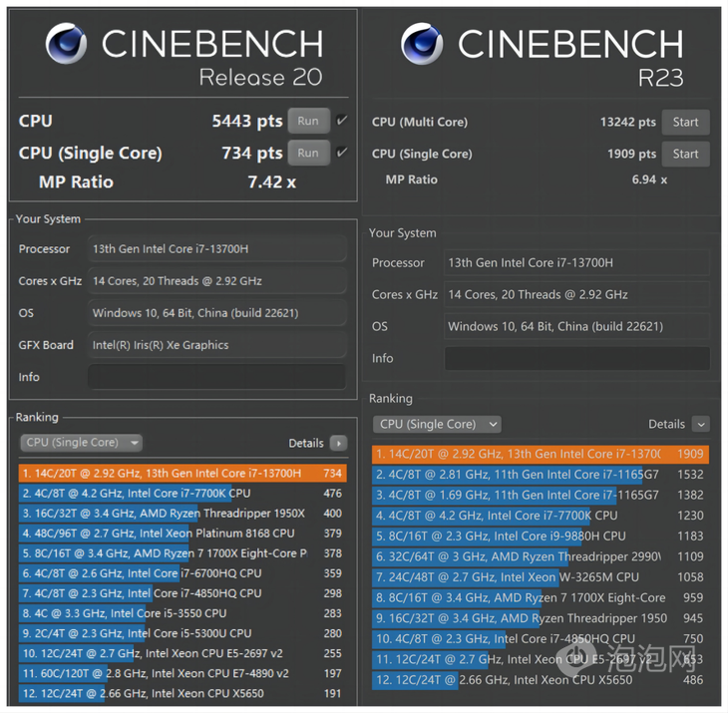The width and height of the screenshot is (728, 713).
Task: Click the Cinebench Release 20 logo icon
Action: (x=66, y=43)
